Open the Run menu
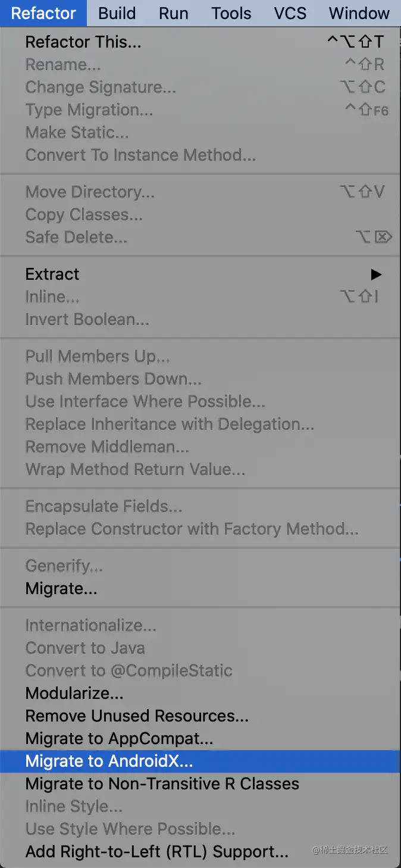Screen dimensions: 401x868 coord(174,13)
